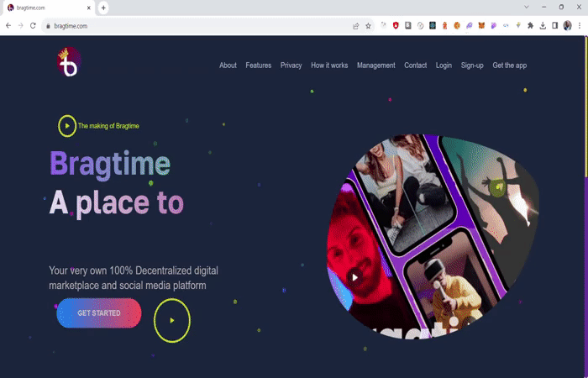Click the 'Bragtime' gradient heading
Viewport: 588px width, 378px height.
[110, 164]
